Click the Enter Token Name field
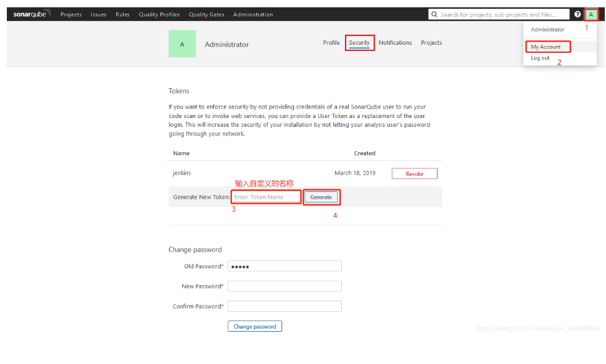 coord(266,197)
